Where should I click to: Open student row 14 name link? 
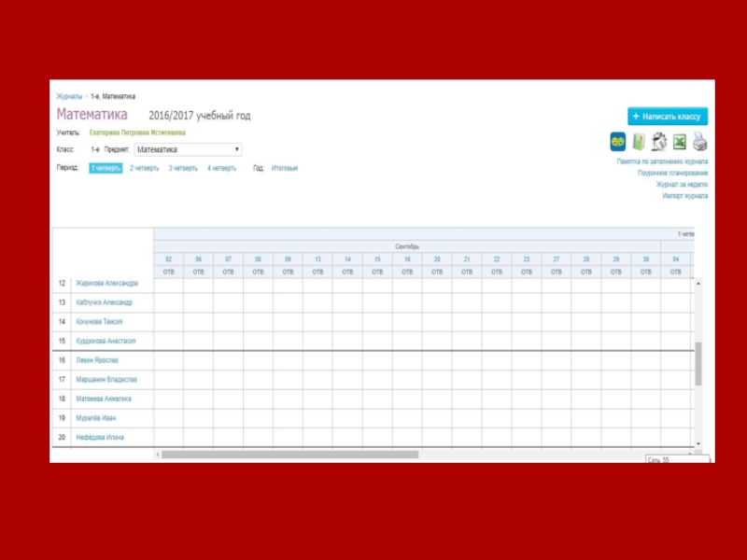tap(99, 322)
